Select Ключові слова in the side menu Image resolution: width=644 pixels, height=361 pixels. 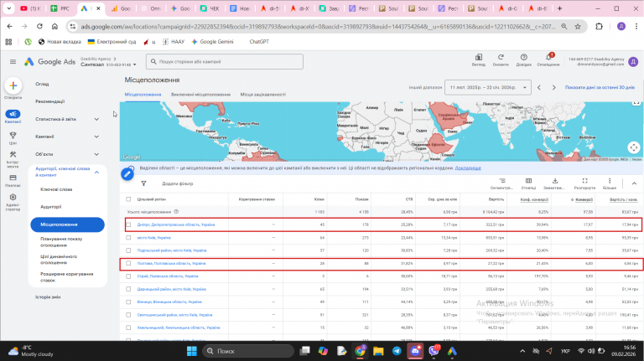pos(56,189)
